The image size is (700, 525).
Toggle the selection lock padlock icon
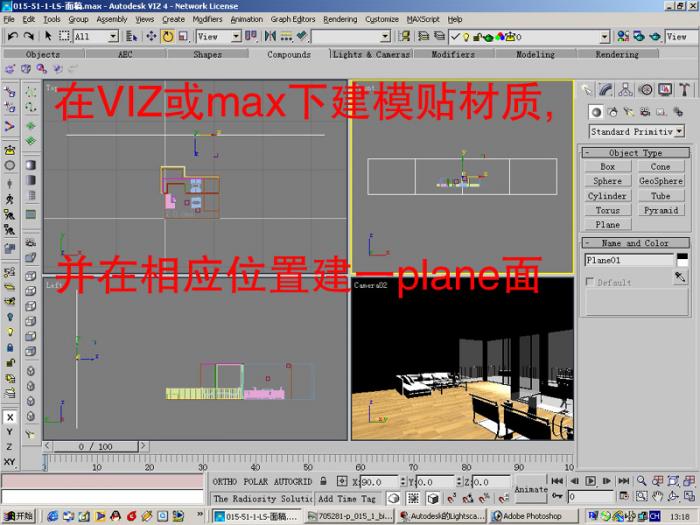[323, 481]
